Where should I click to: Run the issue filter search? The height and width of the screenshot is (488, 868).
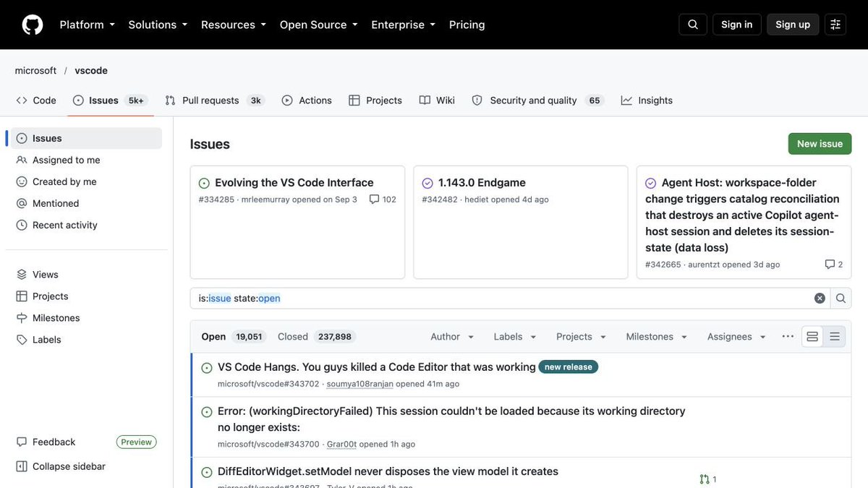841,299
